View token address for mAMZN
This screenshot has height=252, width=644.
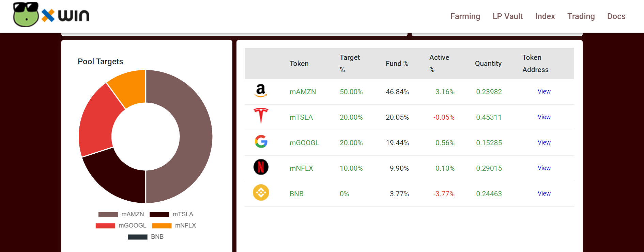(544, 91)
